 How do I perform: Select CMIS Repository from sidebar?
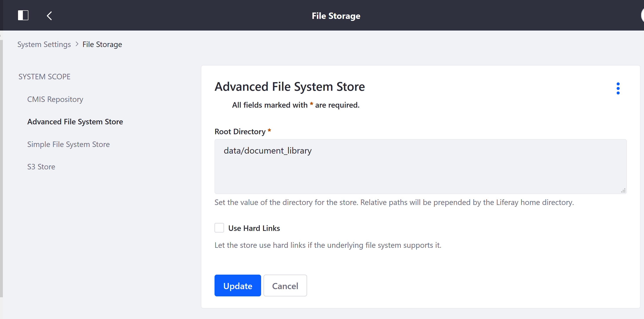tap(55, 99)
